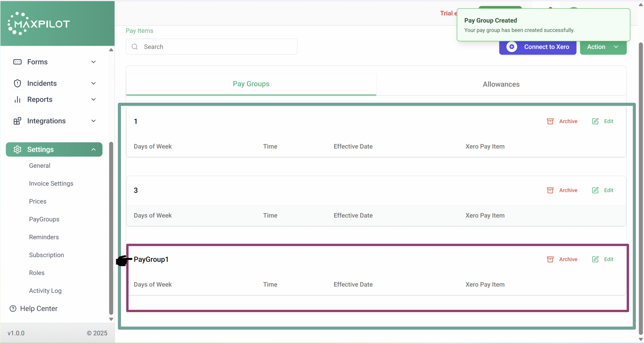This screenshot has width=644, height=344.
Task: Click the Pay Items breadcrumb link
Action: (x=139, y=31)
